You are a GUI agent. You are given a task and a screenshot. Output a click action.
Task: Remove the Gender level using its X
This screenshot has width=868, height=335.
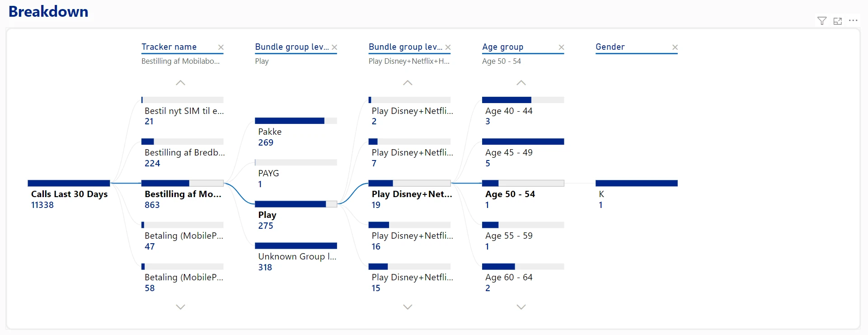click(675, 47)
